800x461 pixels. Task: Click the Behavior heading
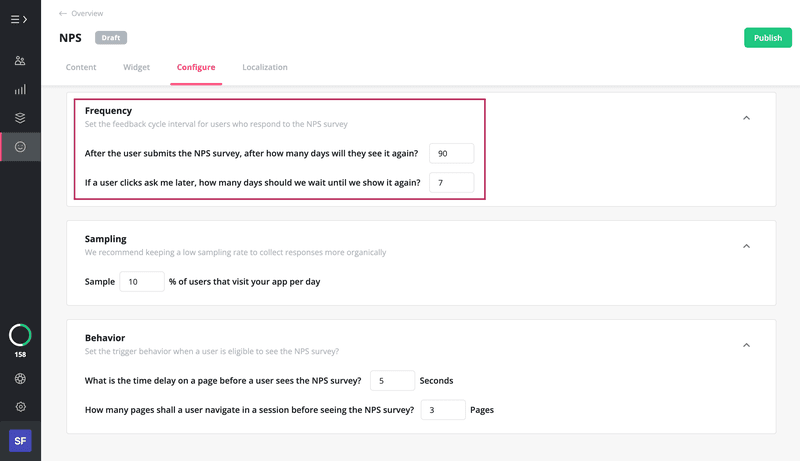105,338
